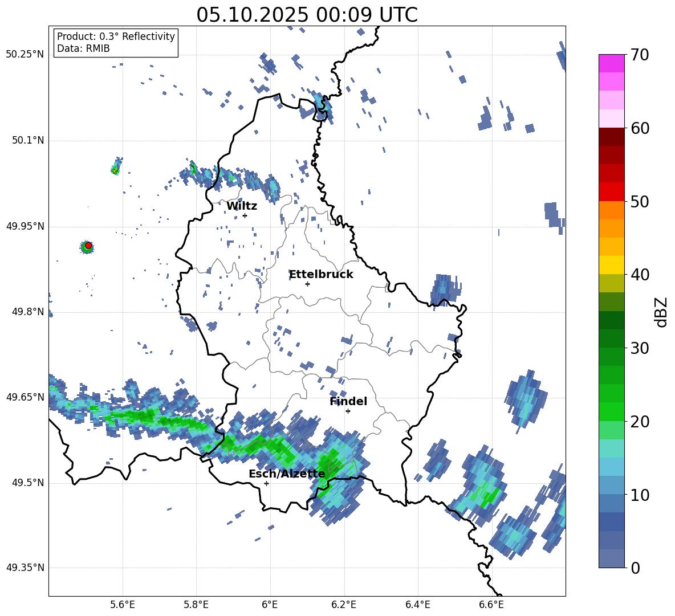Click the 6.2°E longitude label
Image resolution: width=675 pixels, height=616 pixels.
(x=344, y=605)
